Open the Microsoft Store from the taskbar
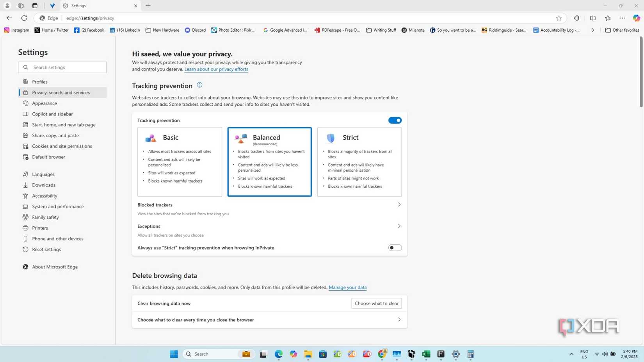This screenshot has height=362, width=644. click(x=322, y=354)
